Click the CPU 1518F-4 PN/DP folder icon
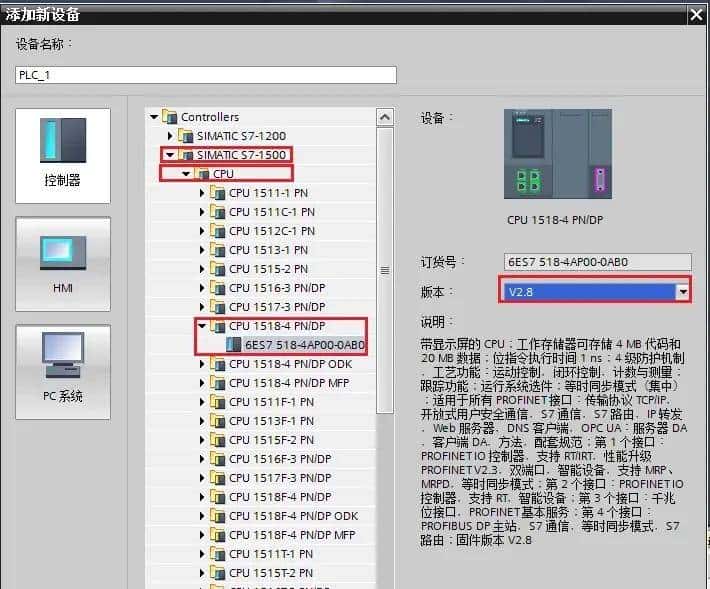This screenshot has height=589, width=710. click(218, 497)
